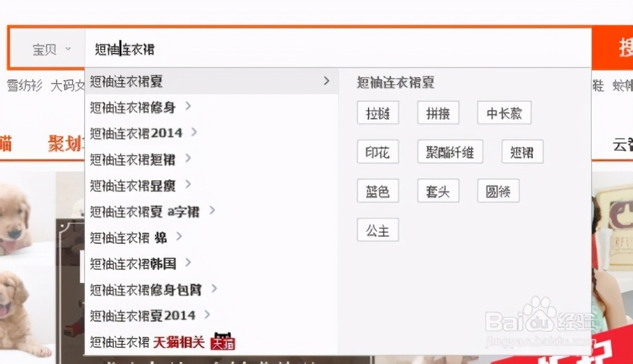Open the 宝贝 search type dropdown
Viewport: 633px width, 364px height.
(x=51, y=49)
